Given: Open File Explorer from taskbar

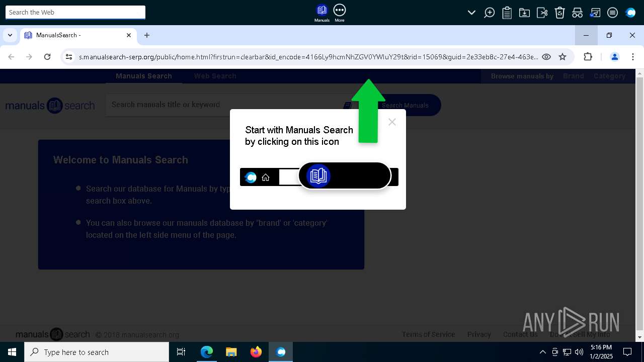Looking at the screenshot, I should (231, 352).
